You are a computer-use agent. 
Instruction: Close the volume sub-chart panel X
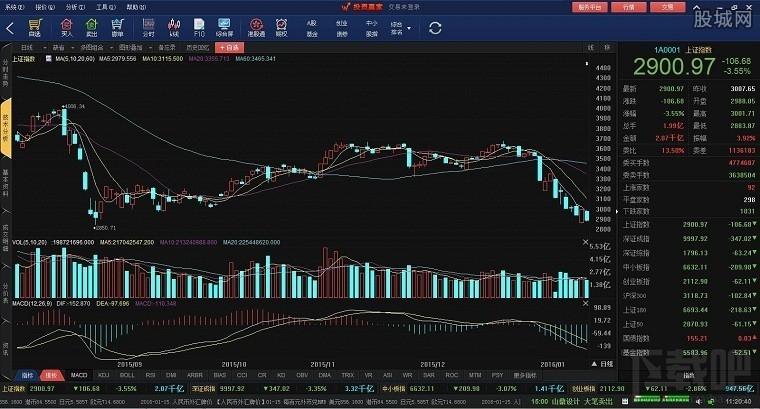tap(585, 242)
